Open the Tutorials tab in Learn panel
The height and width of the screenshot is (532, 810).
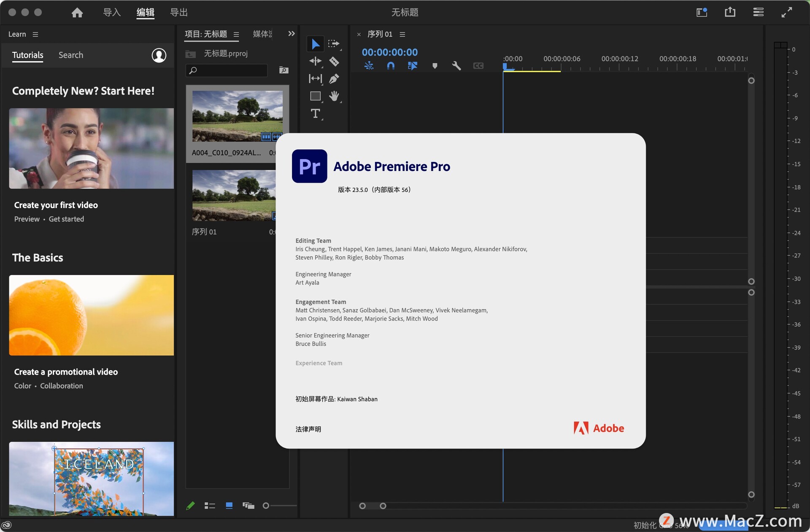point(27,55)
